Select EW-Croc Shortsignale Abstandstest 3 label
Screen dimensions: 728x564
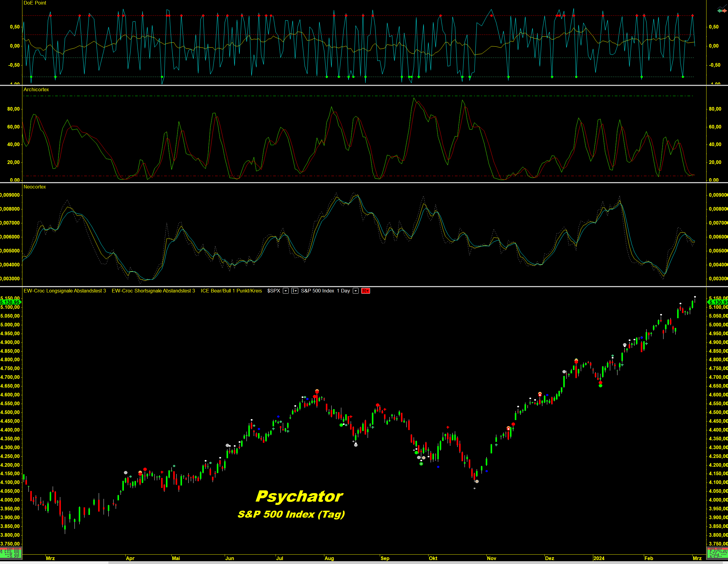pyautogui.click(x=153, y=291)
